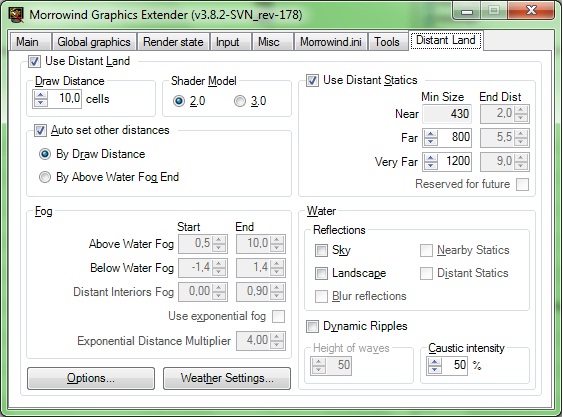Image resolution: width=563 pixels, height=417 pixels.
Task: Enable Sky reflections
Action: click(x=321, y=250)
